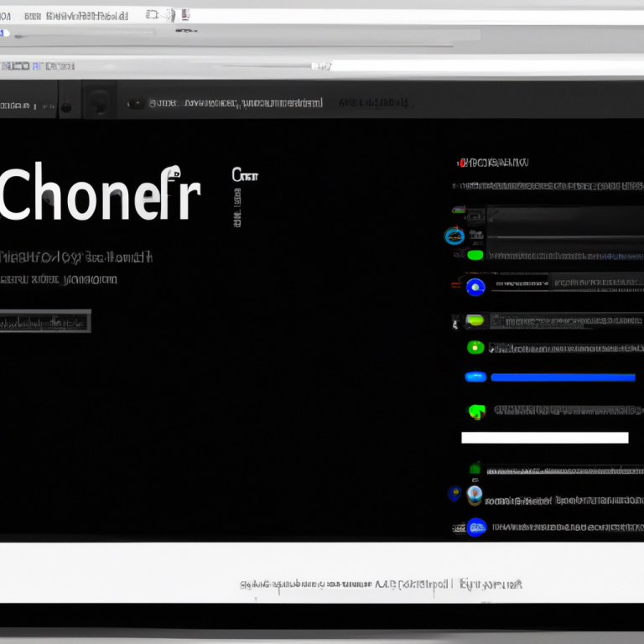
Task: Click the round avatar thumbnail near the list bottom
Action: (475, 494)
